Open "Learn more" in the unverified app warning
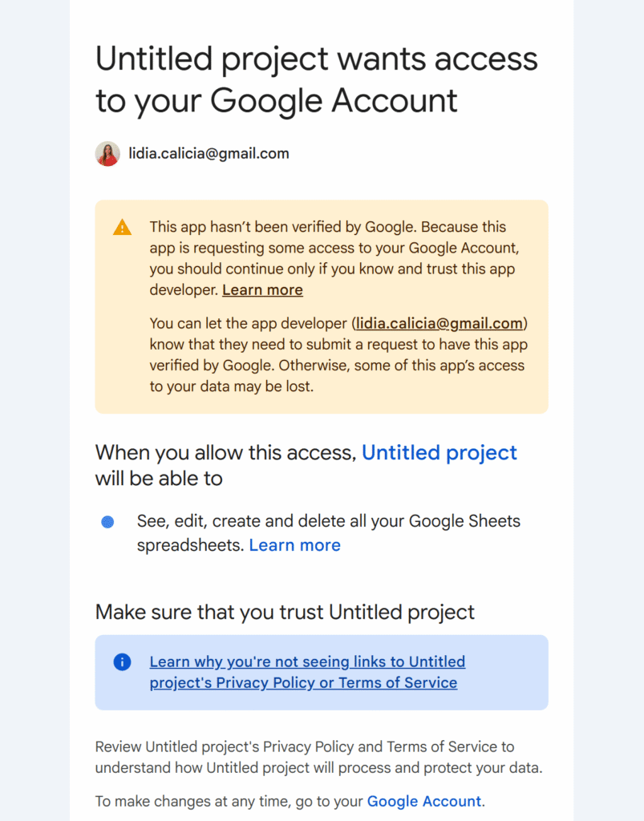The width and height of the screenshot is (644, 821). pos(262,290)
